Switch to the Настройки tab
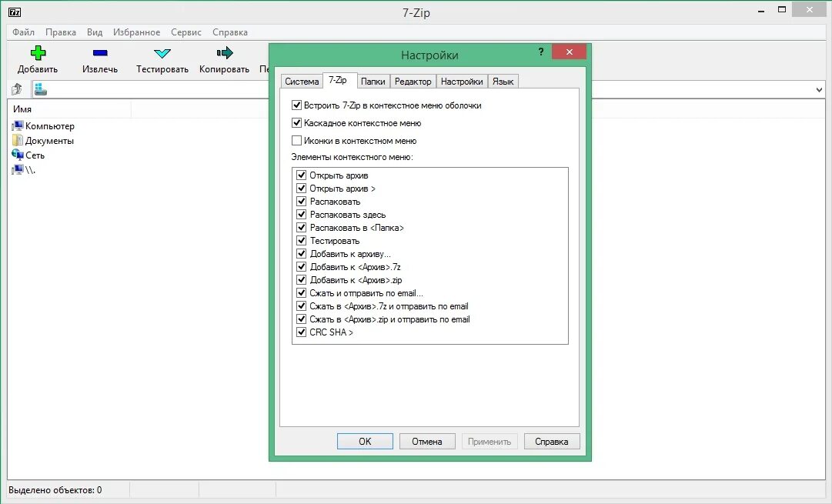 tap(462, 81)
